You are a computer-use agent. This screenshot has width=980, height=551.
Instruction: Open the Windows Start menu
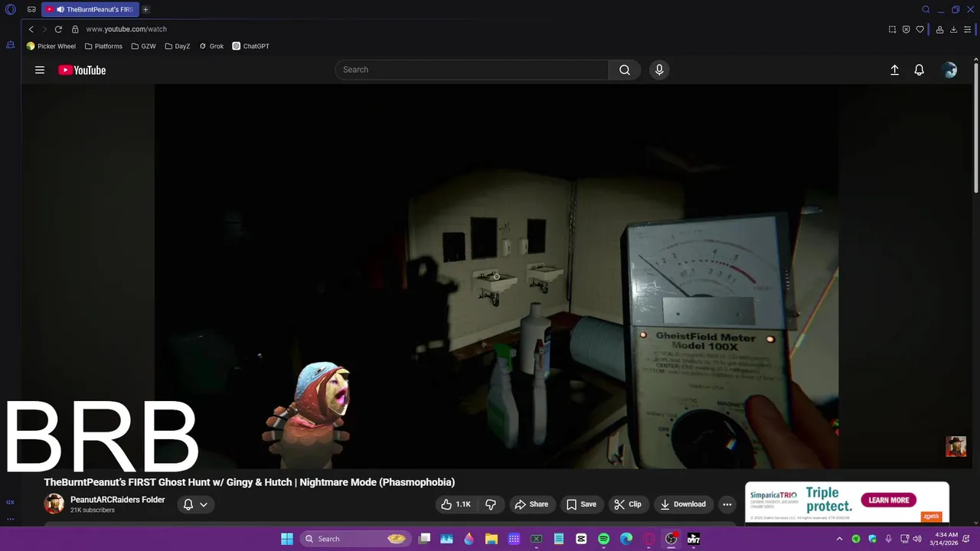286,539
